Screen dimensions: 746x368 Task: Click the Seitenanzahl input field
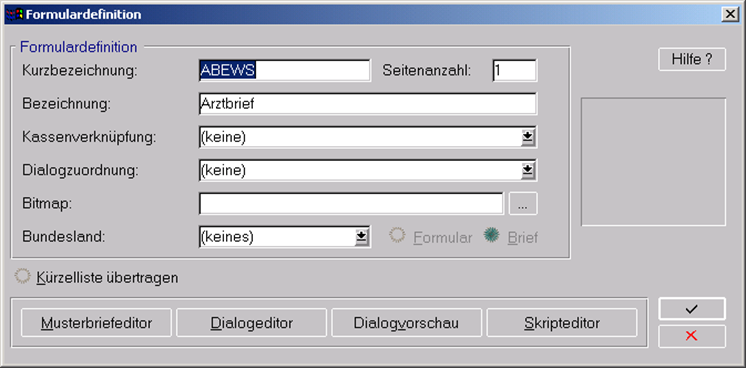pyautogui.click(x=515, y=70)
